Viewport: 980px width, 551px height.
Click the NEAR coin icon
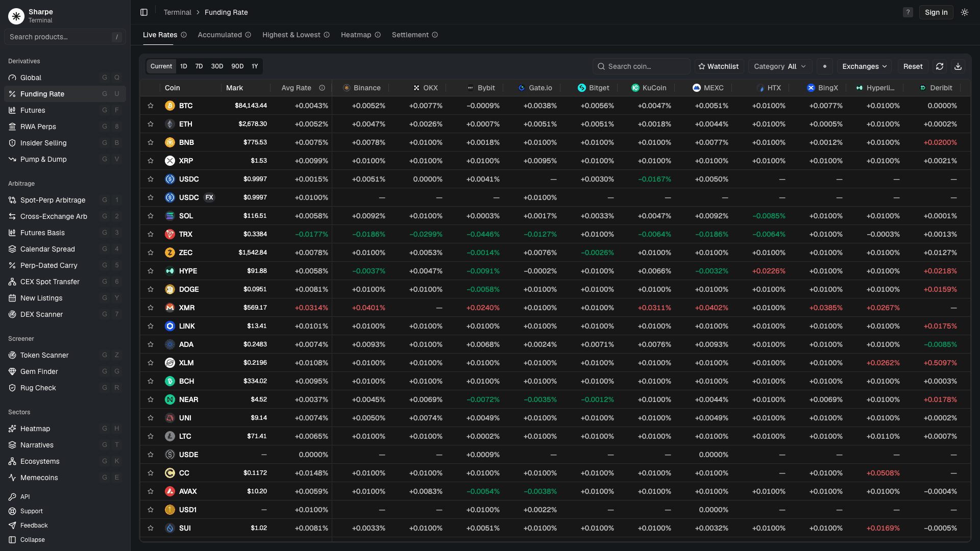(170, 399)
